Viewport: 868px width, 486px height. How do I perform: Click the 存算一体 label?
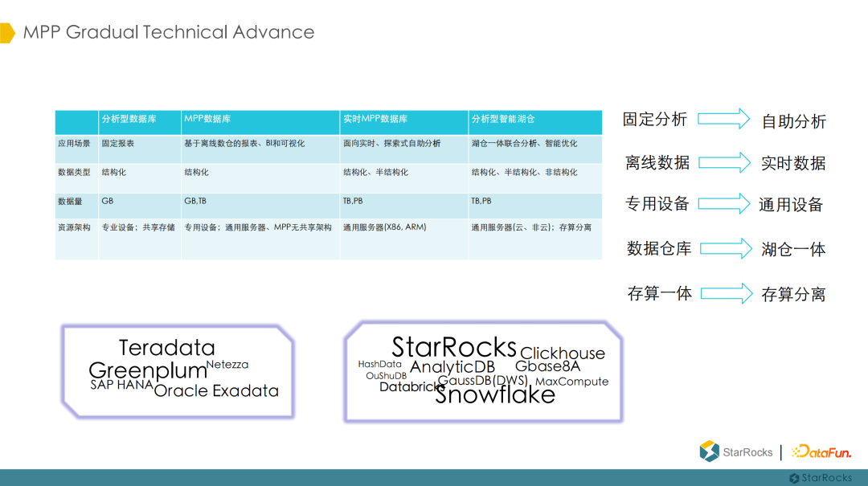660,293
